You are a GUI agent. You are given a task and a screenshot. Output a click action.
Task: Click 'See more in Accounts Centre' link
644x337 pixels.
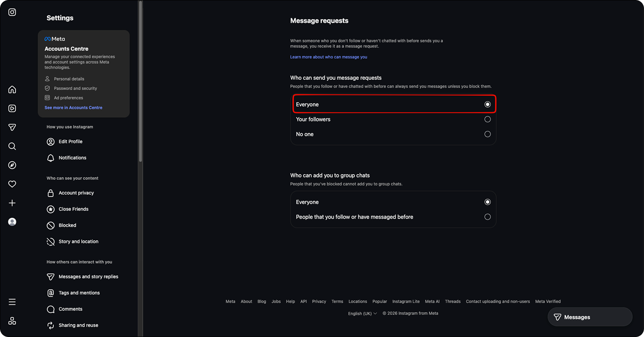point(73,108)
